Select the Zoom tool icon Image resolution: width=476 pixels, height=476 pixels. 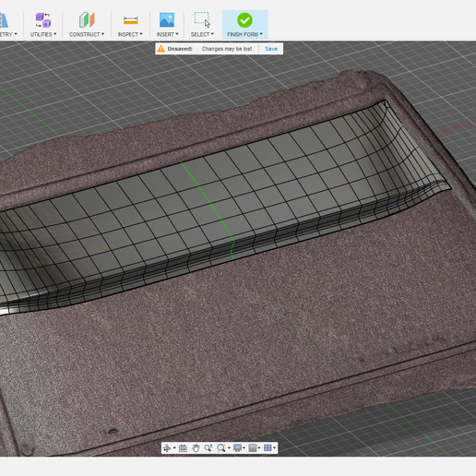coord(208,447)
